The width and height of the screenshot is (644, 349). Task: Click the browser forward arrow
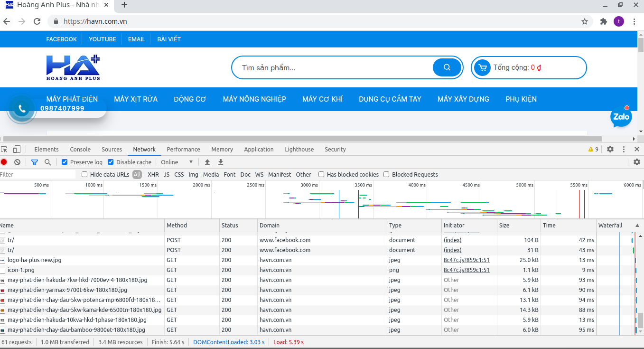[22, 21]
